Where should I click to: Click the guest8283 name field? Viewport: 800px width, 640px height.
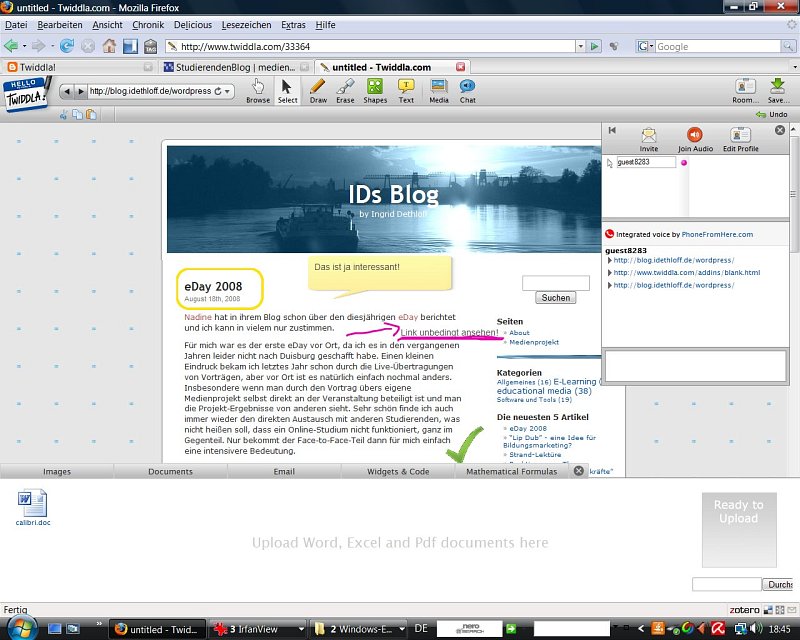click(646, 162)
